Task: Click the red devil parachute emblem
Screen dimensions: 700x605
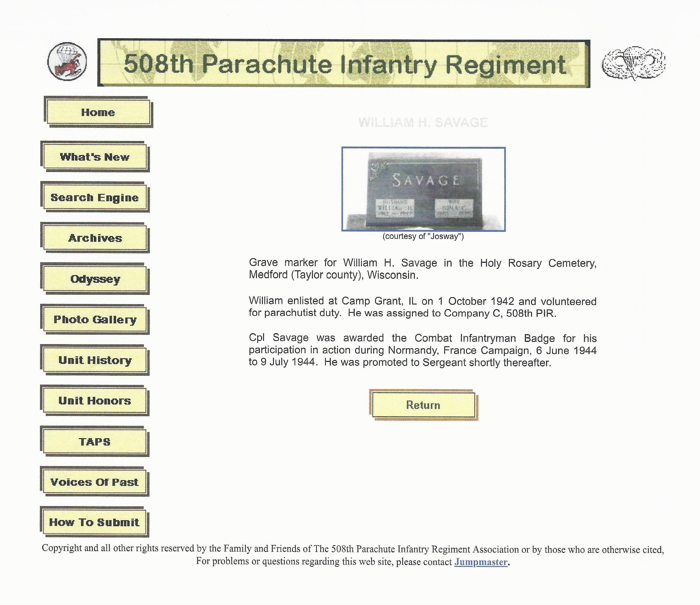Action: point(67,61)
